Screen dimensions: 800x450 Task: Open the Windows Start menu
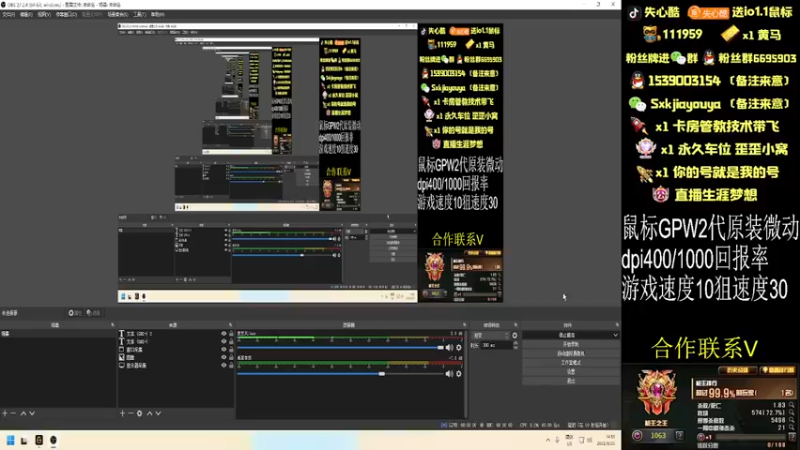tap(10, 440)
